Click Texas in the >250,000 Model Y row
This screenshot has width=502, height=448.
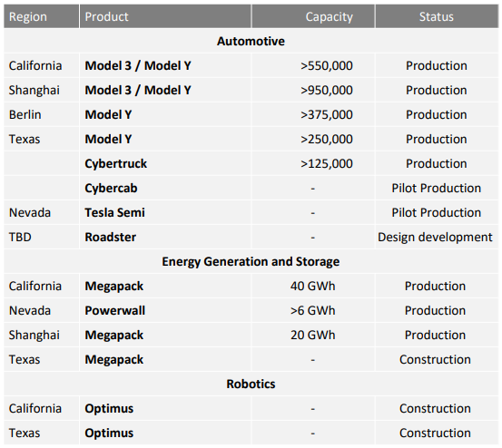click(x=25, y=139)
